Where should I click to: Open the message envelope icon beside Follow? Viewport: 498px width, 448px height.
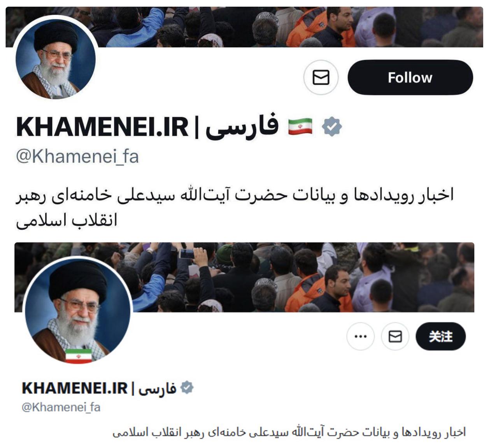(321, 77)
